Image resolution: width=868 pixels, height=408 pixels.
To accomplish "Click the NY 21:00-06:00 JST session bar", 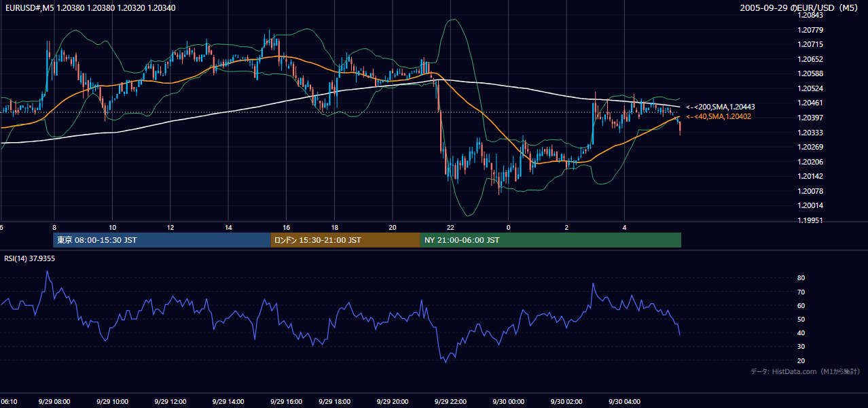I will (550, 240).
